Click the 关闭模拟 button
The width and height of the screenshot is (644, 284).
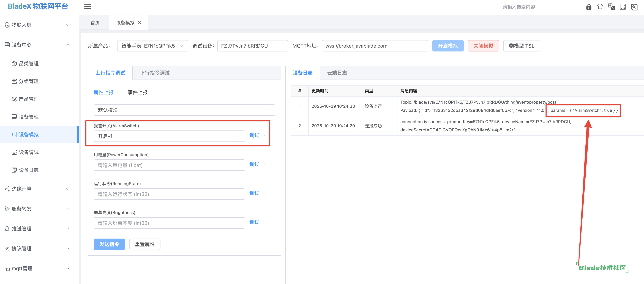[x=483, y=46]
